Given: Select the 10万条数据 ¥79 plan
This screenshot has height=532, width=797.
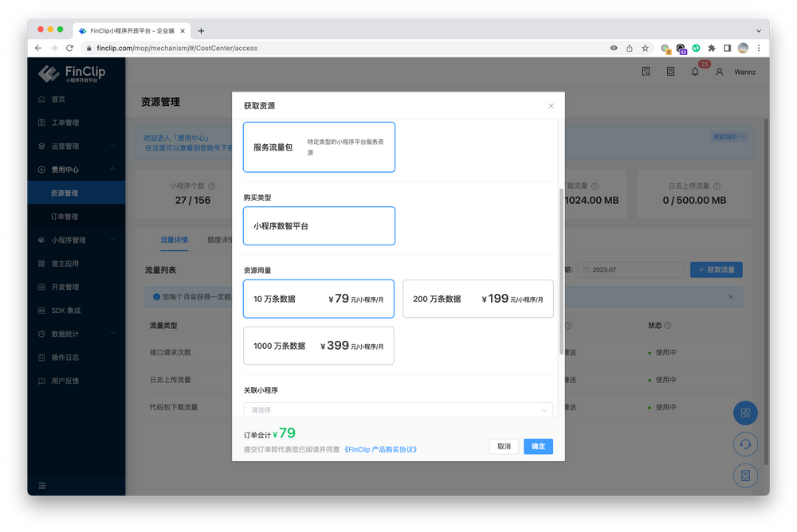Looking at the screenshot, I should pyautogui.click(x=318, y=298).
